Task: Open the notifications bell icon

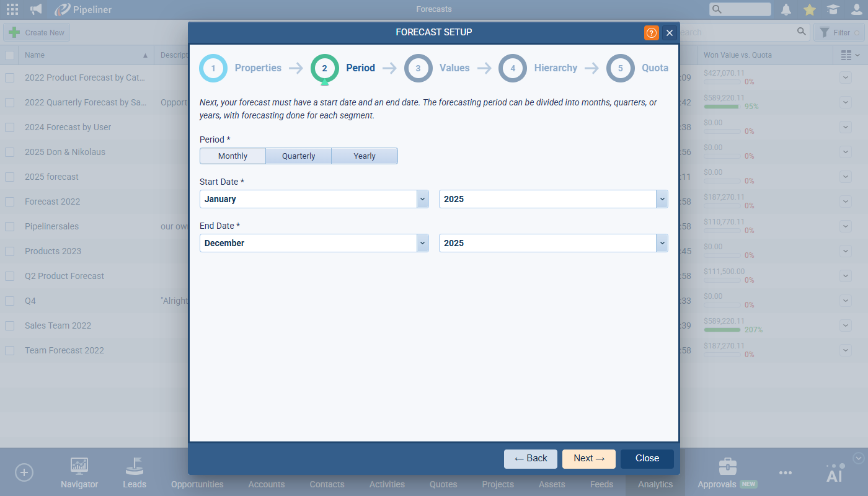Action: [786, 9]
